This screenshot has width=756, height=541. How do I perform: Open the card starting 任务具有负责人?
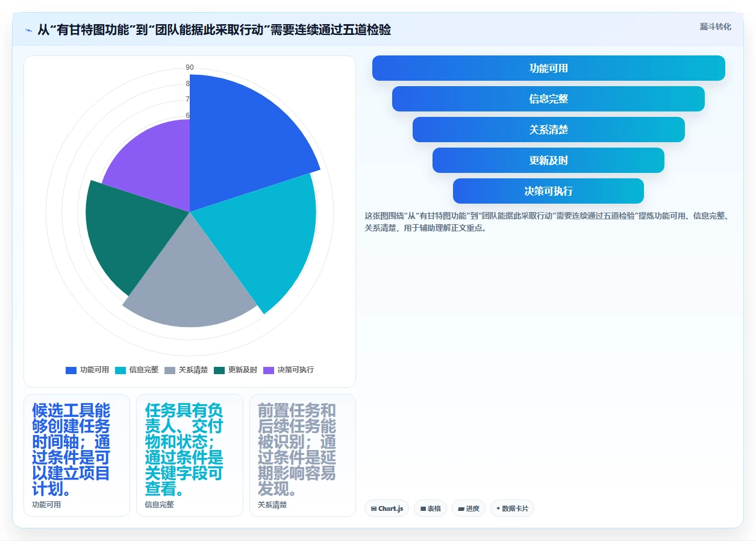[189, 455]
